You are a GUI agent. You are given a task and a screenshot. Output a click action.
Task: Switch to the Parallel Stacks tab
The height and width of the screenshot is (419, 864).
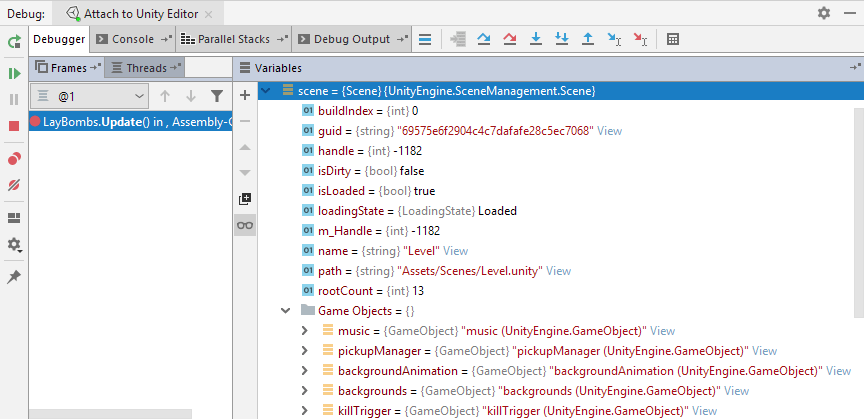233,39
